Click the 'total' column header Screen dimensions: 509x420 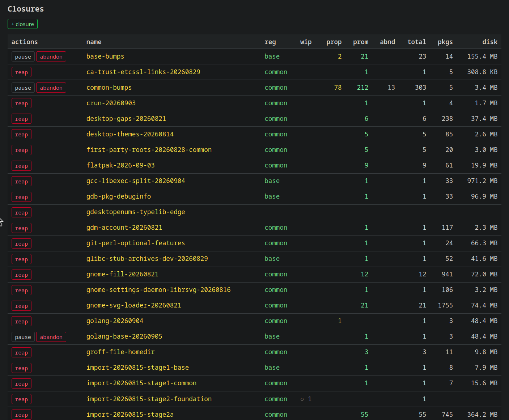[417, 42]
